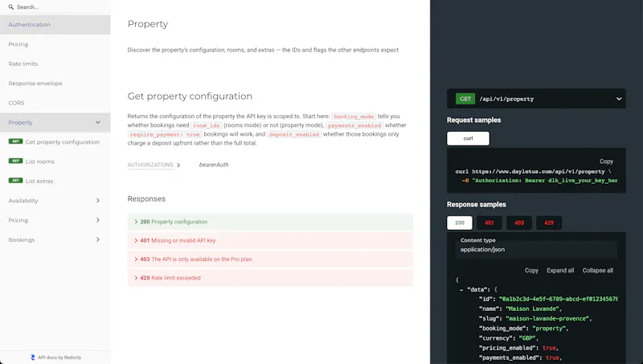The image size is (643, 364).
Task: Select the 200 response sample tab
Action: 459,223
